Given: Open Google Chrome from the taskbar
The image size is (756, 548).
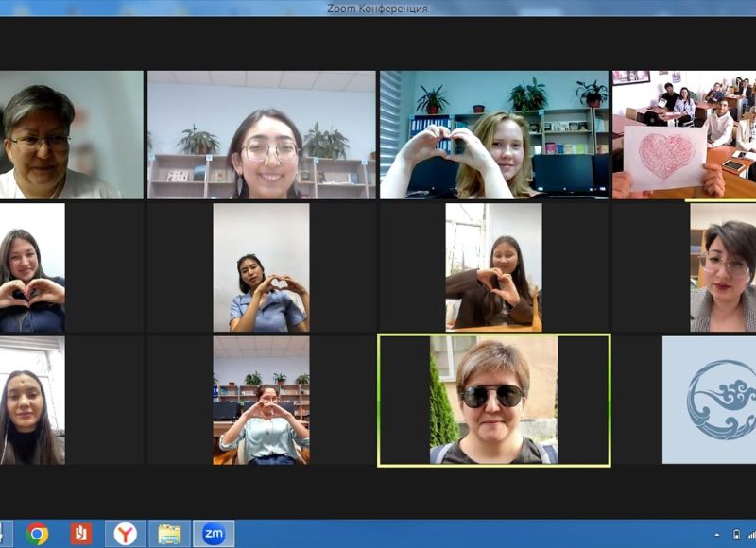Looking at the screenshot, I should [x=37, y=534].
